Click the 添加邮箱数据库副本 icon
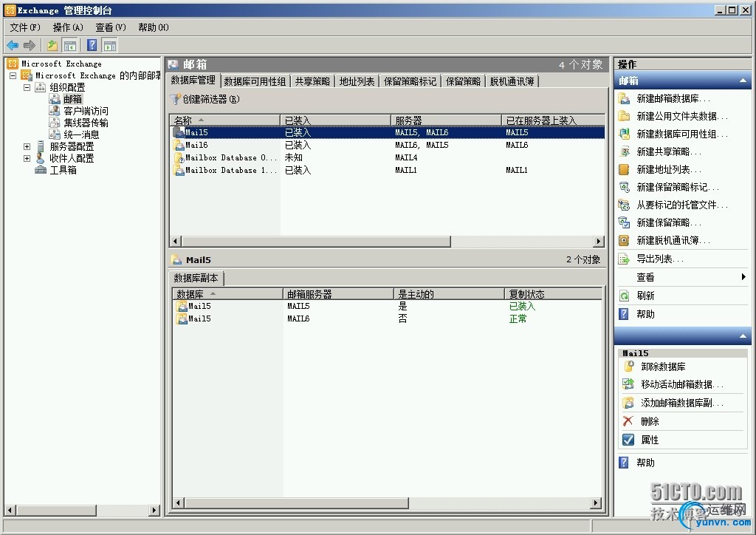This screenshot has height=535, width=756. [x=628, y=402]
